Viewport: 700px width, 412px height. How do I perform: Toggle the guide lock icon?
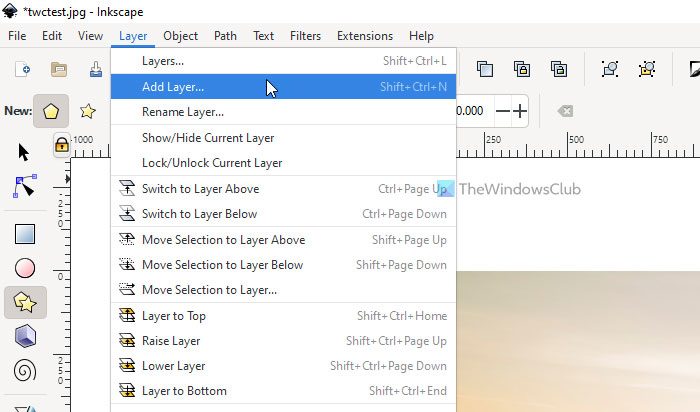[62, 145]
